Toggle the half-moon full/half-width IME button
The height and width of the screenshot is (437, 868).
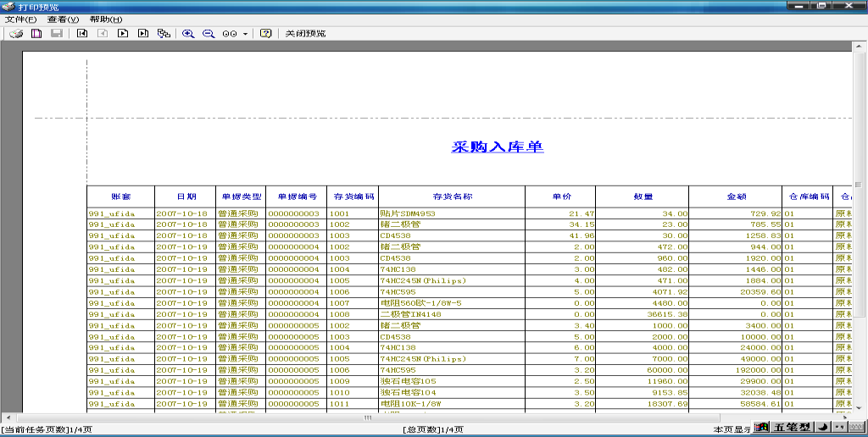[x=824, y=428]
